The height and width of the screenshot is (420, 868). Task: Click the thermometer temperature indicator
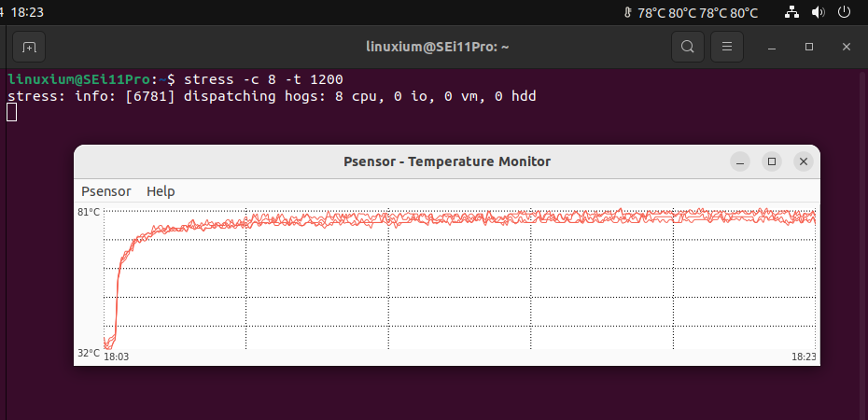pos(691,13)
